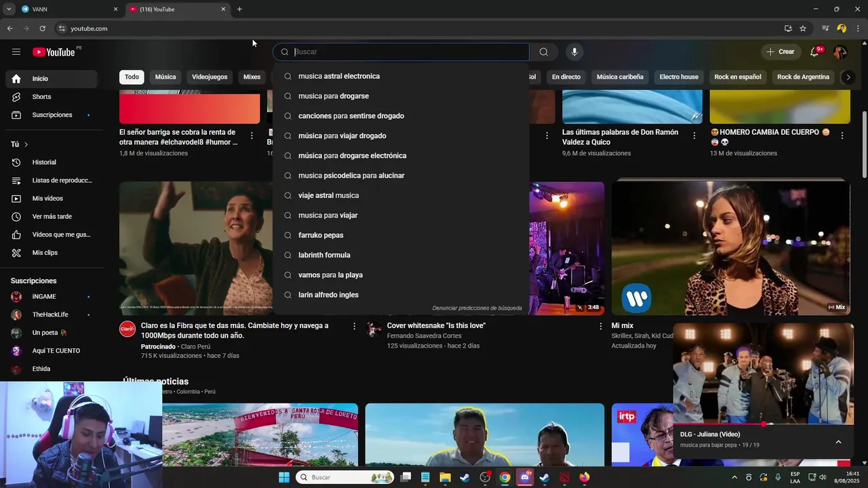Open Suscripciones in the sidebar
Screen dimensions: 868x488
(x=53, y=115)
